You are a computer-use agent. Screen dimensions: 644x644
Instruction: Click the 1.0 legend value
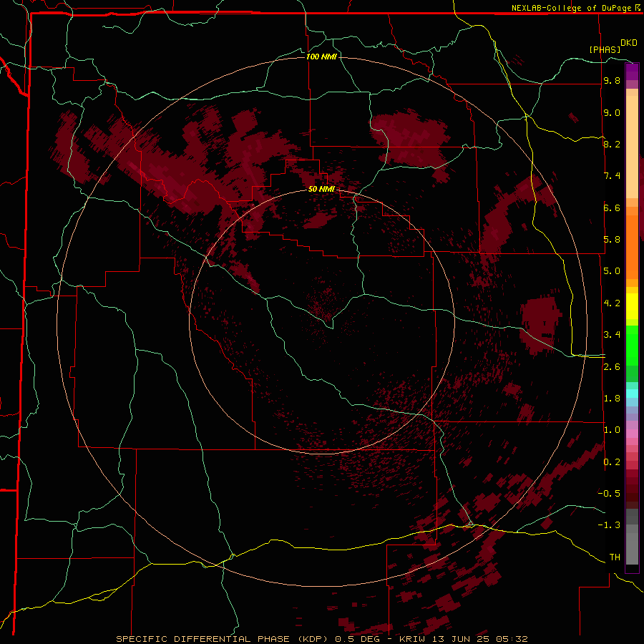click(612, 430)
